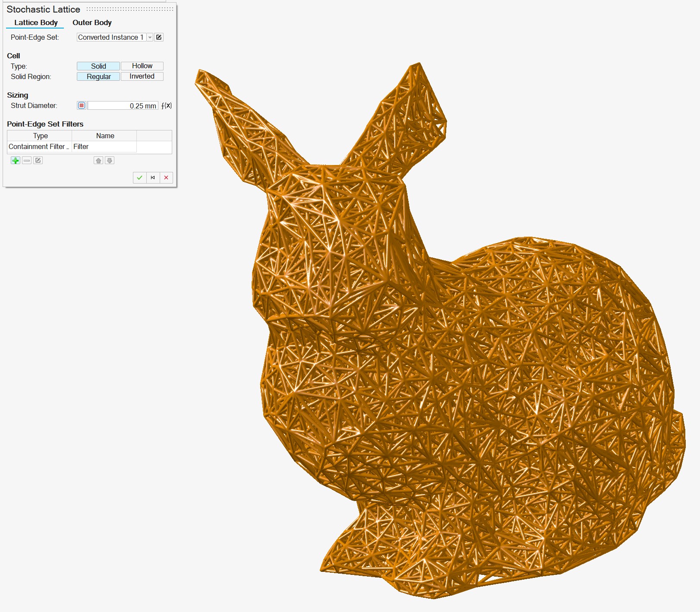
Task: Remove the selected filter with minus icon
Action: click(27, 161)
